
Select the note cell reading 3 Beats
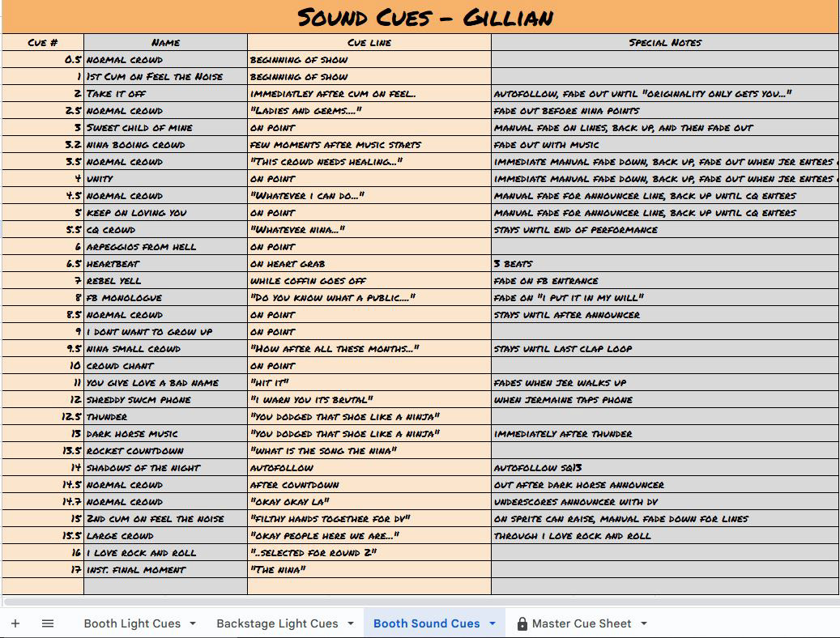pyautogui.click(x=664, y=264)
